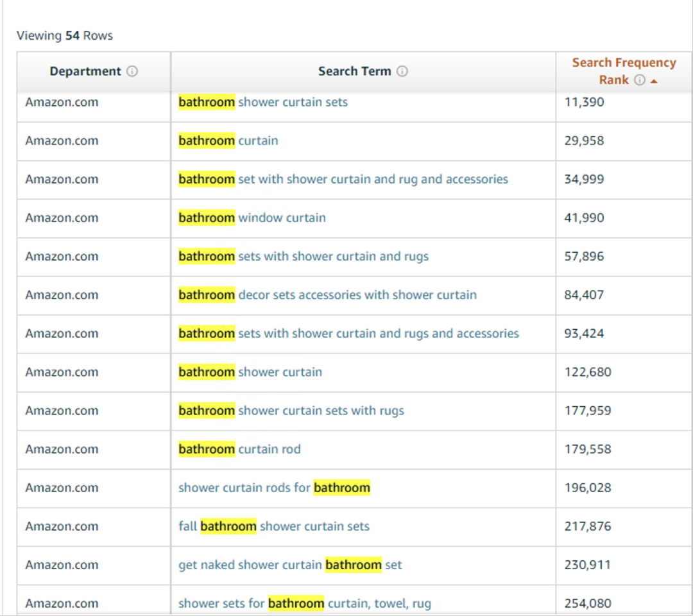This screenshot has width=693, height=616.
Task: Click Amazon.com in the 11,390 rank row
Action: (x=62, y=102)
